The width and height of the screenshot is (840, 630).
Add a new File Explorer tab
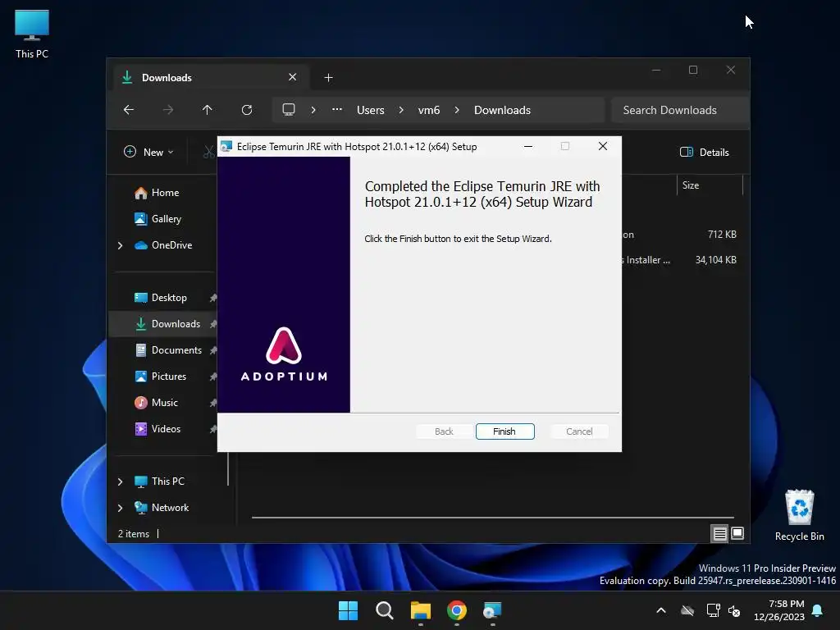tap(328, 78)
